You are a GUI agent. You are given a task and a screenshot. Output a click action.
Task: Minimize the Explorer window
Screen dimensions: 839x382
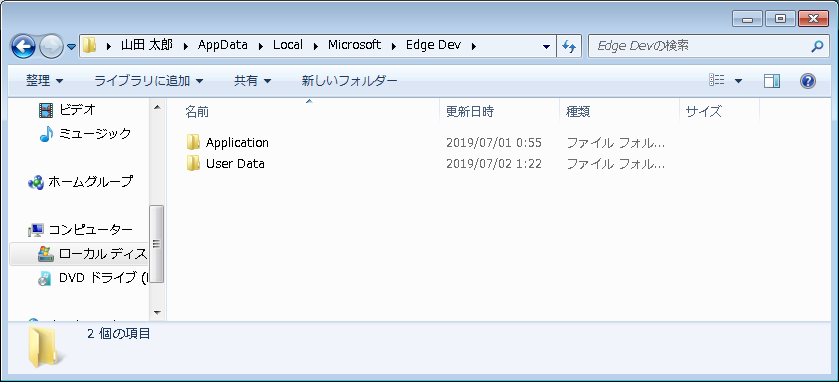[748, 19]
